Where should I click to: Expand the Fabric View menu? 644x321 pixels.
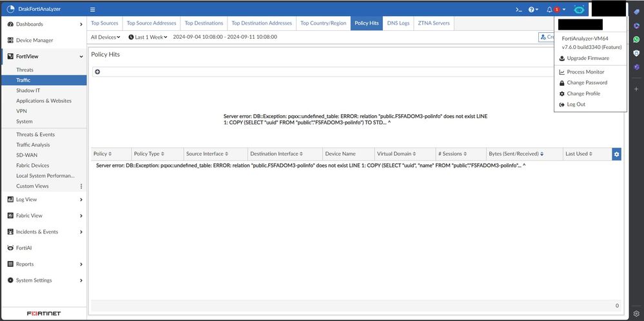44,215
